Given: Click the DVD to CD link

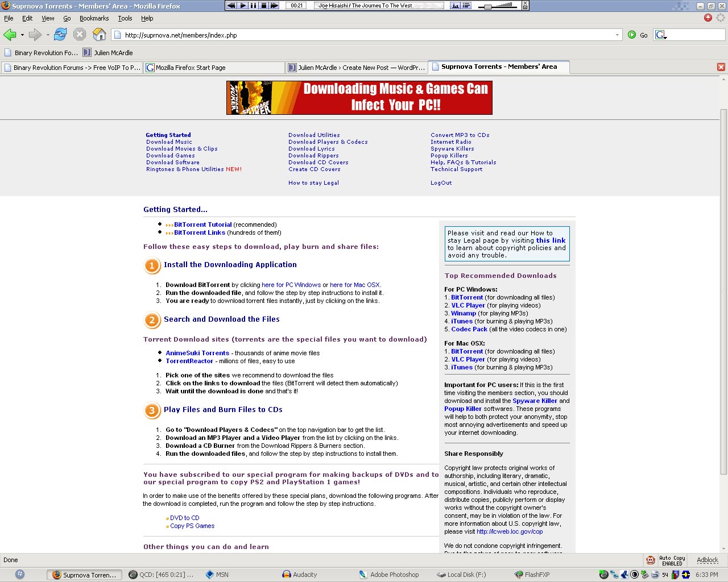Looking at the screenshot, I should tap(185, 518).
